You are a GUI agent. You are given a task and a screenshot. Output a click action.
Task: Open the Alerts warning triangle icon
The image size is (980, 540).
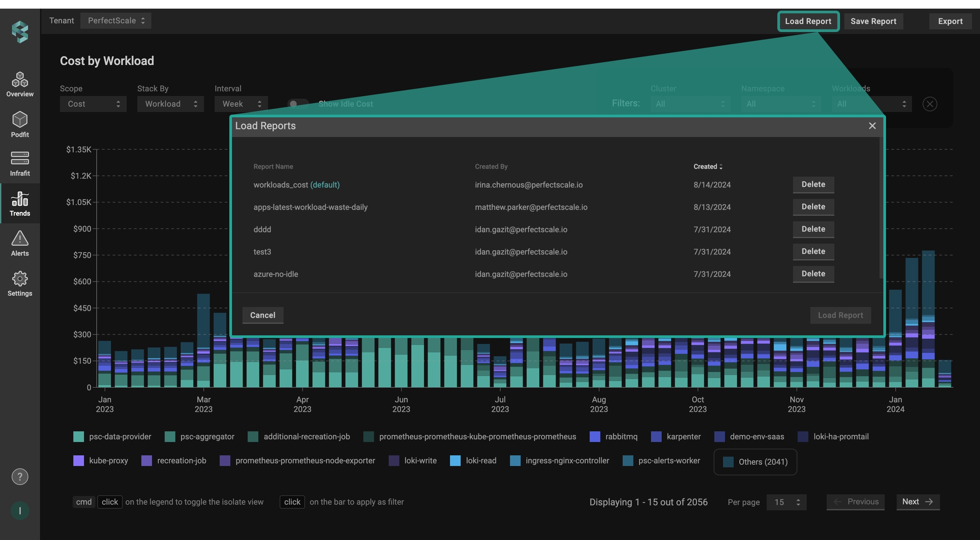point(20,238)
